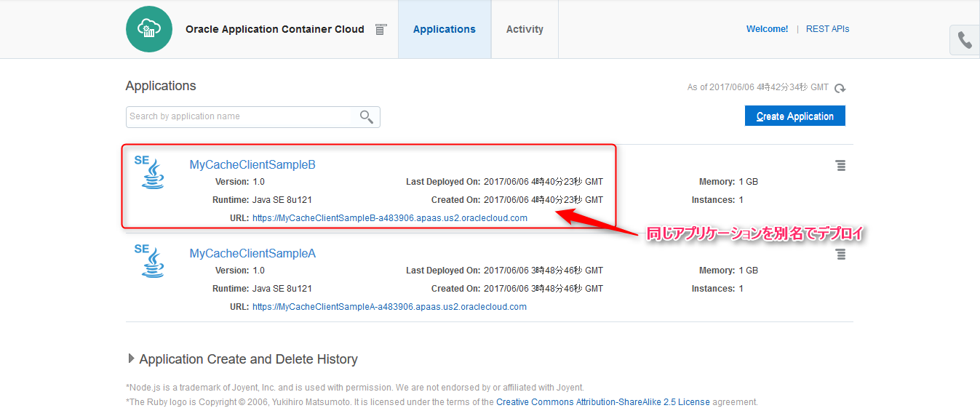Click the Node.js trademark footnote text
The height and width of the screenshot is (408, 980).
(355, 388)
